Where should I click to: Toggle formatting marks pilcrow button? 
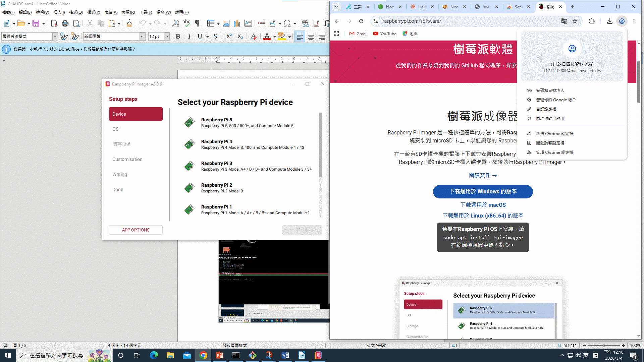tap(198, 23)
